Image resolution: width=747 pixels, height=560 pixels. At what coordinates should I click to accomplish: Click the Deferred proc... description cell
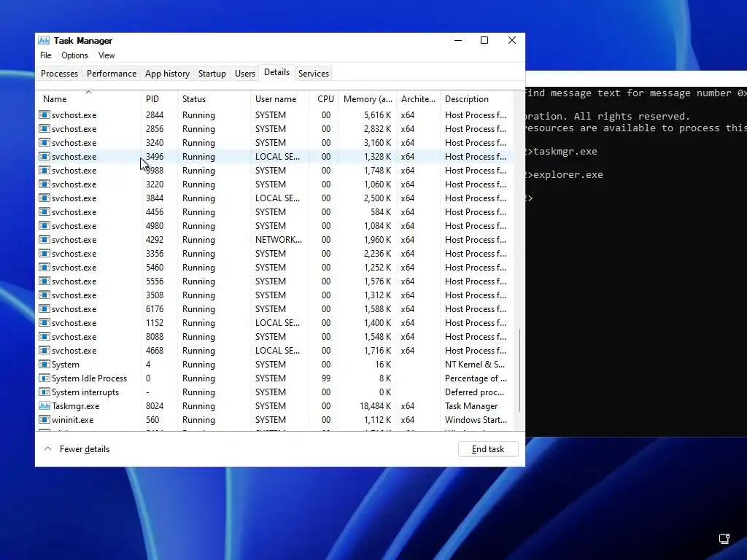click(474, 392)
